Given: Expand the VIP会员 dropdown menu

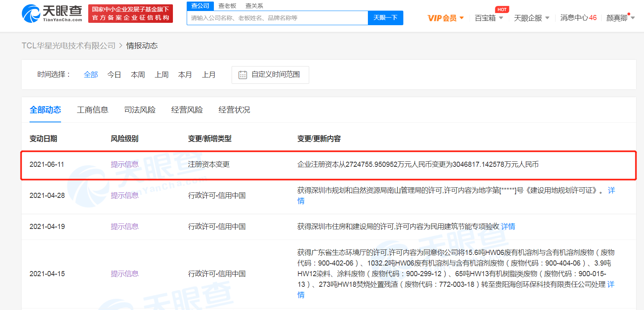Looking at the screenshot, I should click(445, 18).
